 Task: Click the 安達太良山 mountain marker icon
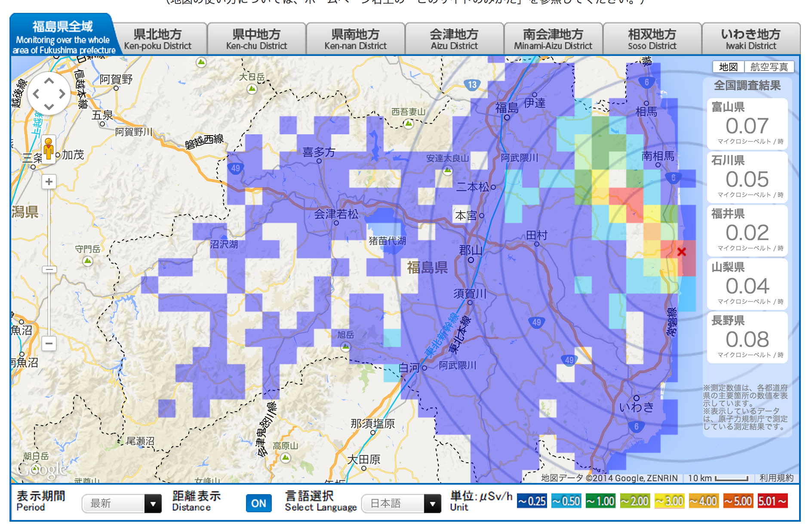coord(448,170)
